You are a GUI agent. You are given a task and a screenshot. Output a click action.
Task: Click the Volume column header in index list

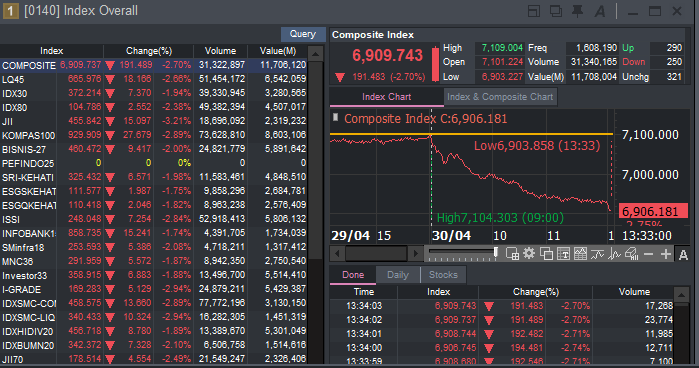tap(220, 51)
